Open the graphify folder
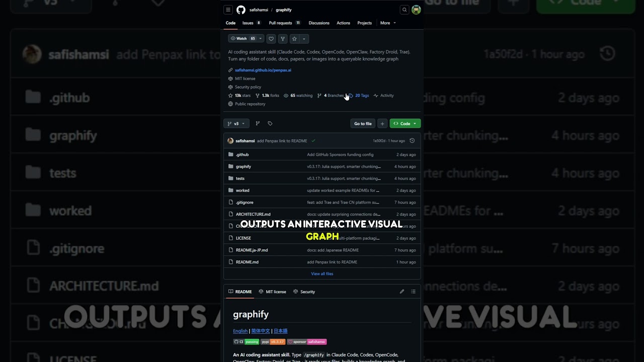The image size is (644, 362). click(244, 166)
